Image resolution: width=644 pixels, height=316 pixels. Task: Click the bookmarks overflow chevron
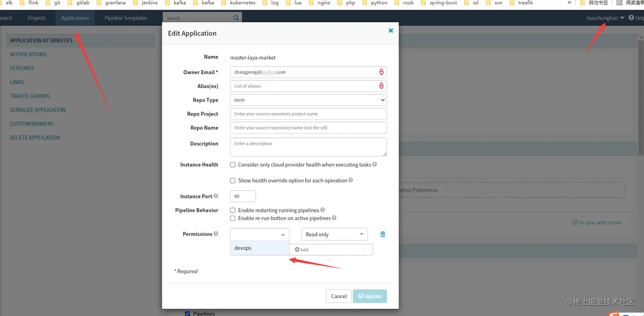tap(569, 3)
